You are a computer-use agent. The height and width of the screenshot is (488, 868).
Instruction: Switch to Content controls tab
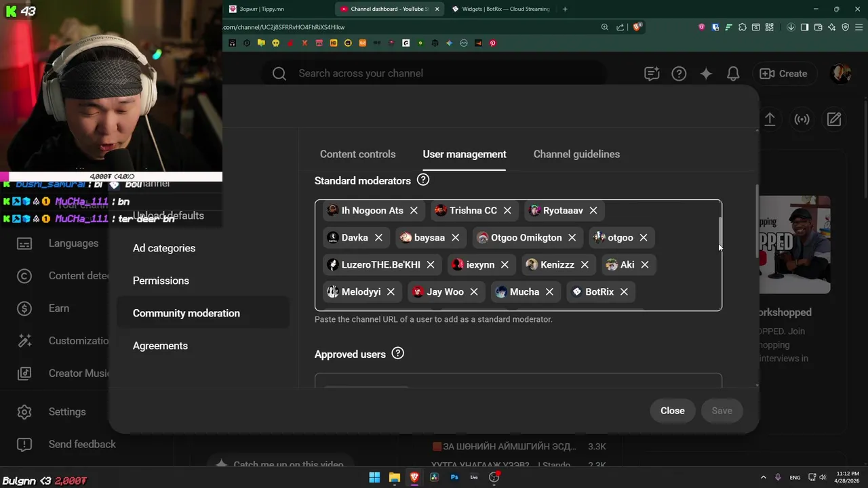(357, 155)
